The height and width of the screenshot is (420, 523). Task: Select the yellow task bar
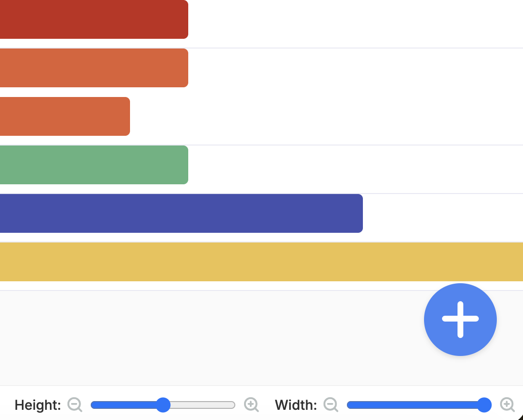click(x=261, y=262)
